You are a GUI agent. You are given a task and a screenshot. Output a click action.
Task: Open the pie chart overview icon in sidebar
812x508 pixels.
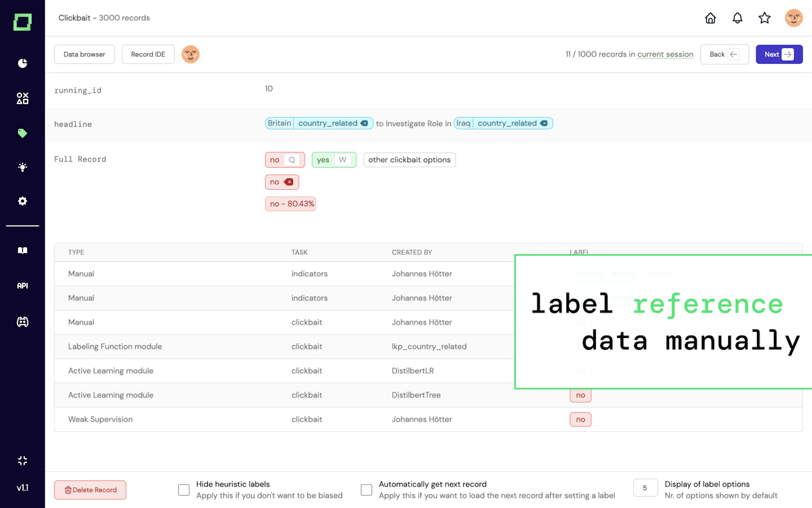pyautogui.click(x=22, y=63)
